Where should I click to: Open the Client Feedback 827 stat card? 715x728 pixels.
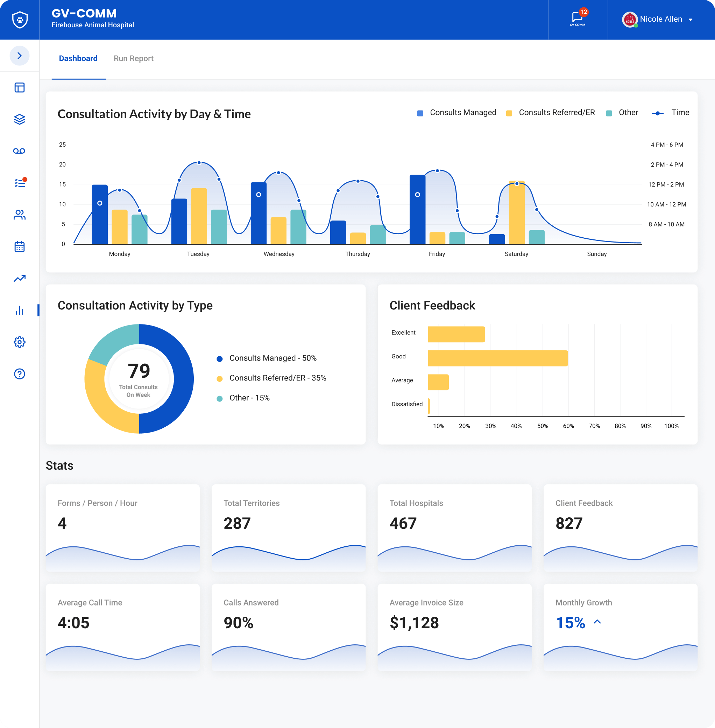621,528
